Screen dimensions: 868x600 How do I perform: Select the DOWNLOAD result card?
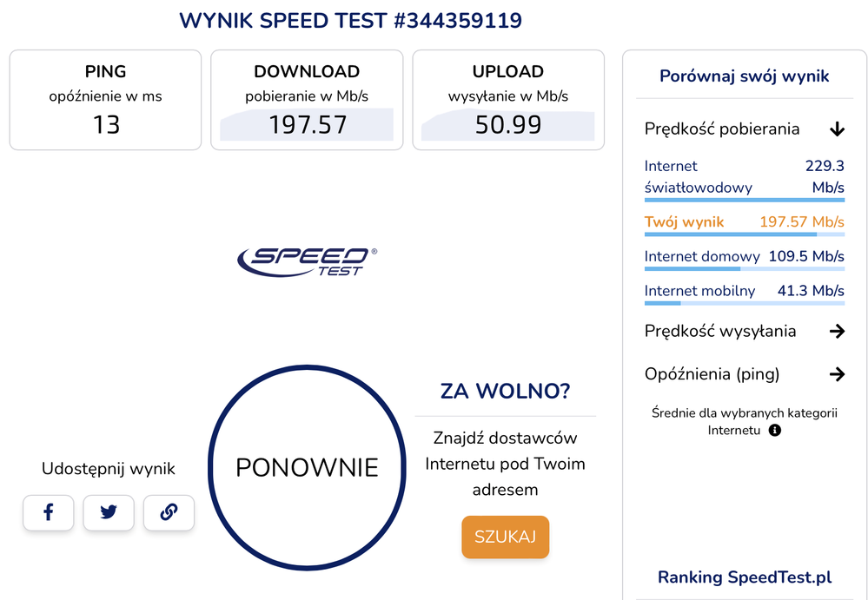[x=307, y=100]
